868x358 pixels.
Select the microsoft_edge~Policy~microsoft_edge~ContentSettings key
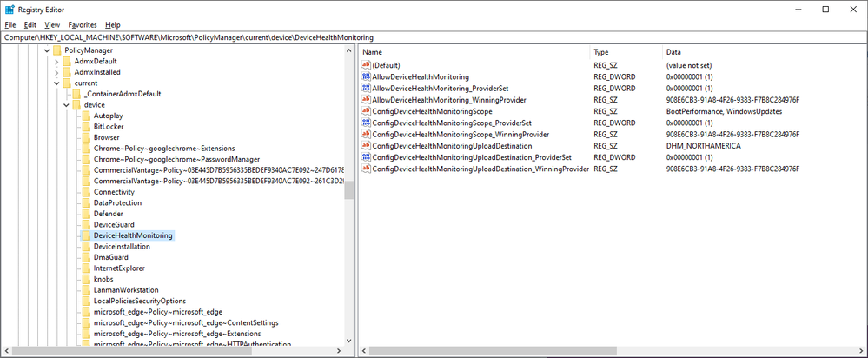[186, 322]
